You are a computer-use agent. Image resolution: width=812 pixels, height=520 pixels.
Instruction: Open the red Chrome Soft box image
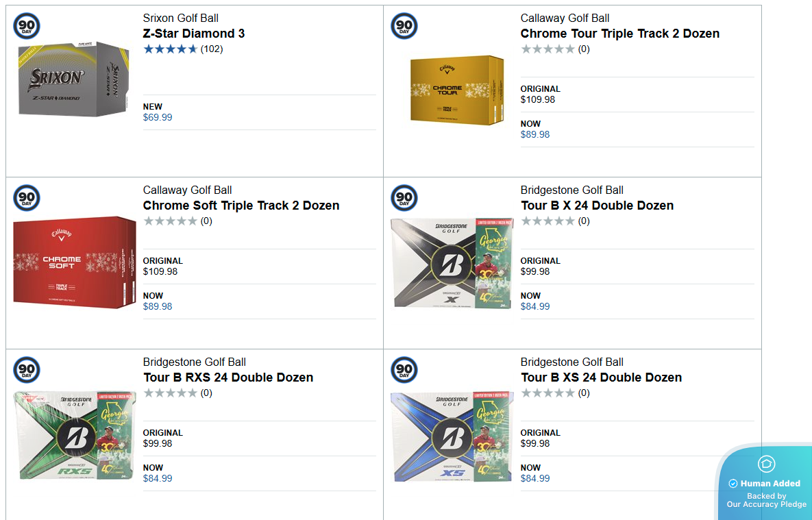pyautogui.click(x=75, y=262)
